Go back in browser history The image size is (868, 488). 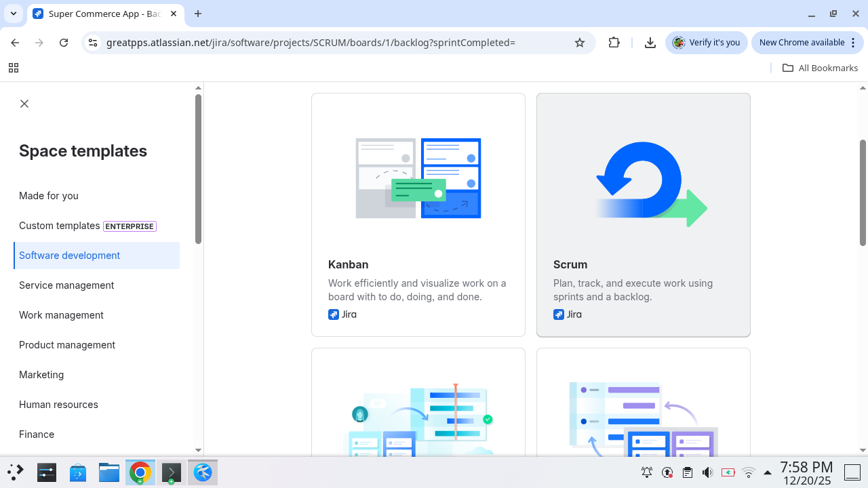[x=15, y=43]
